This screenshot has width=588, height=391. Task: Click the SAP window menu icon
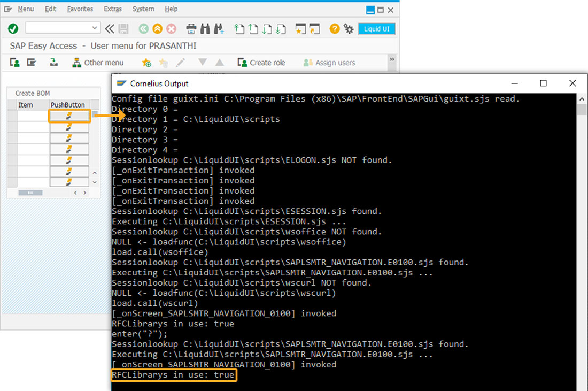tap(8, 9)
